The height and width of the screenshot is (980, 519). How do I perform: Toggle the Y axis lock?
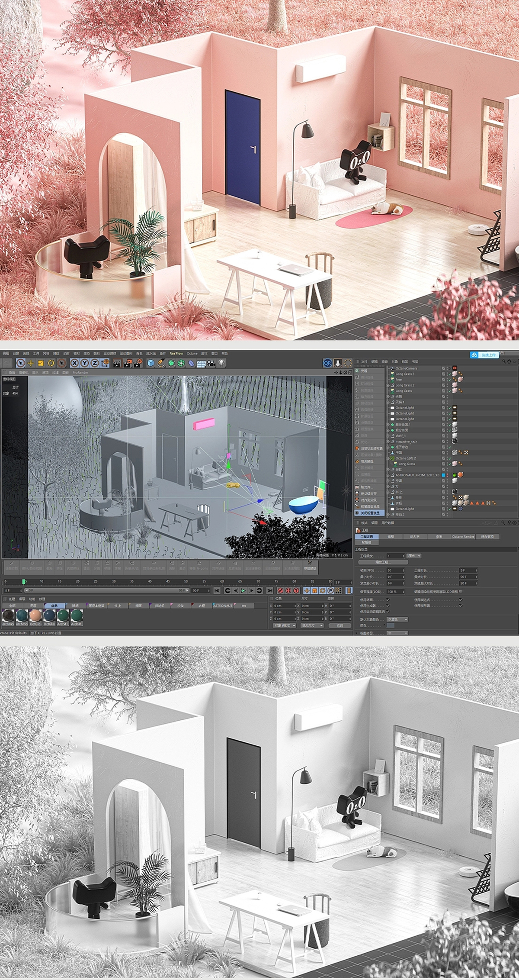[x=85, y=363]
